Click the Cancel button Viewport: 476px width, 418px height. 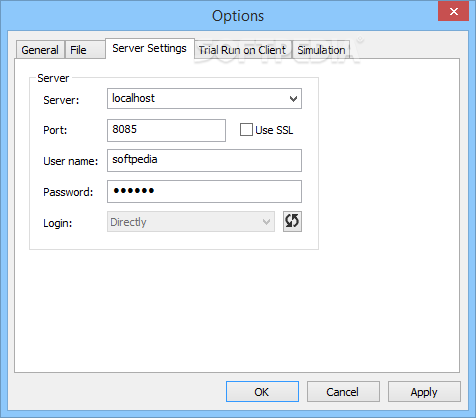(343, 392)
